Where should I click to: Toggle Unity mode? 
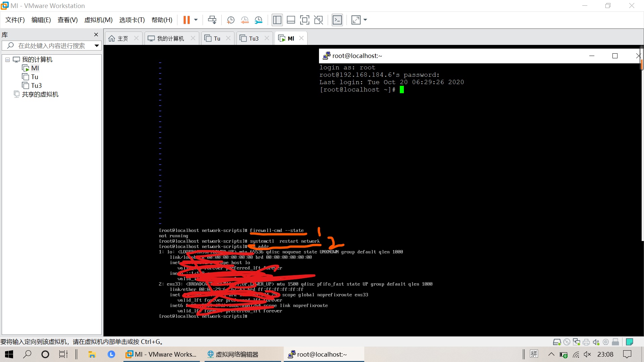tap(318, 20)
